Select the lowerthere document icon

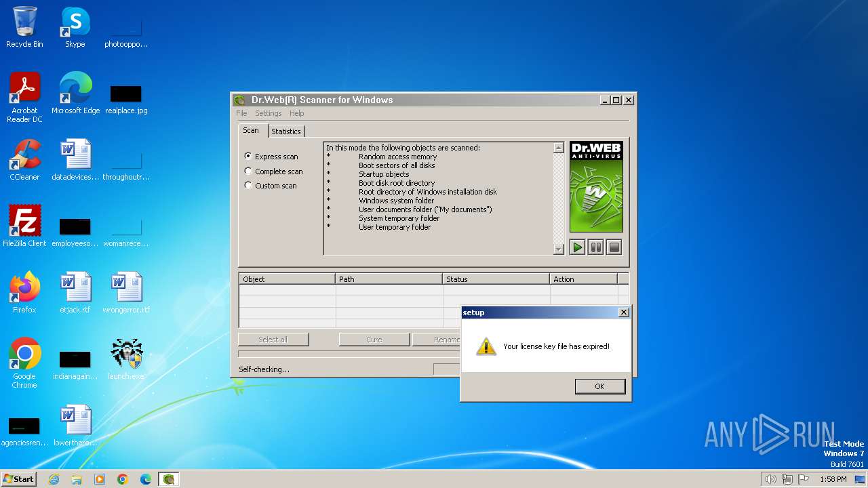coord(75,426)
